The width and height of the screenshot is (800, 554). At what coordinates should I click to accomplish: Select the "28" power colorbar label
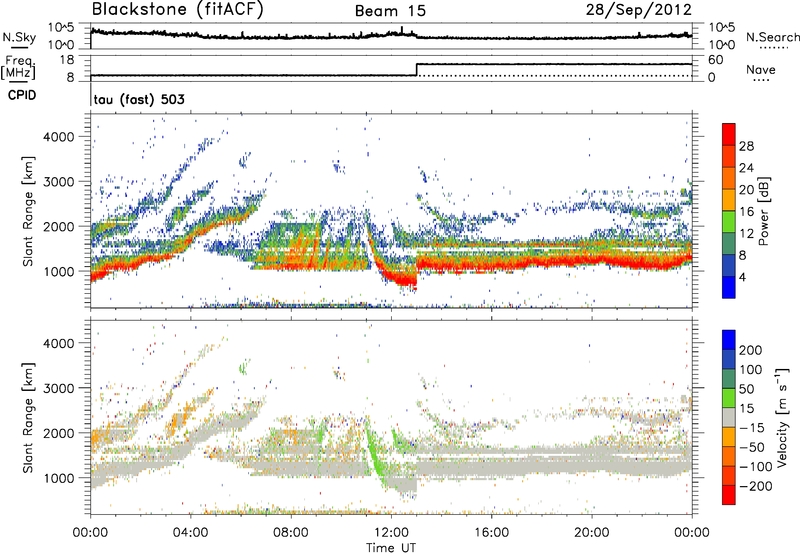(746, 146)
